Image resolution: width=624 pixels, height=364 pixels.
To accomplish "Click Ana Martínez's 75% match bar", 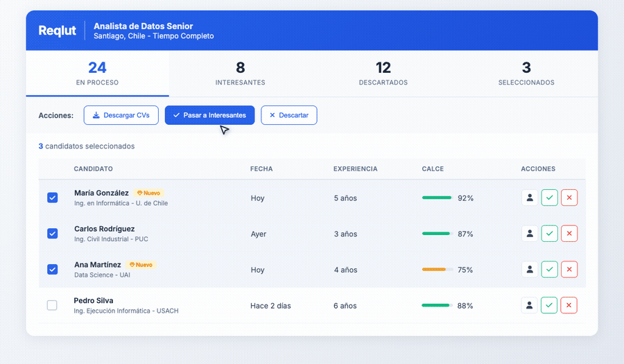I will [x=437, y=270].
